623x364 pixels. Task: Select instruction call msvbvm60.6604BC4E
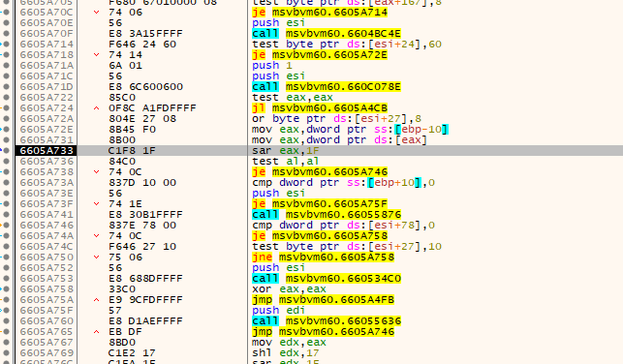pyautogui.click(x=327, y=33)
